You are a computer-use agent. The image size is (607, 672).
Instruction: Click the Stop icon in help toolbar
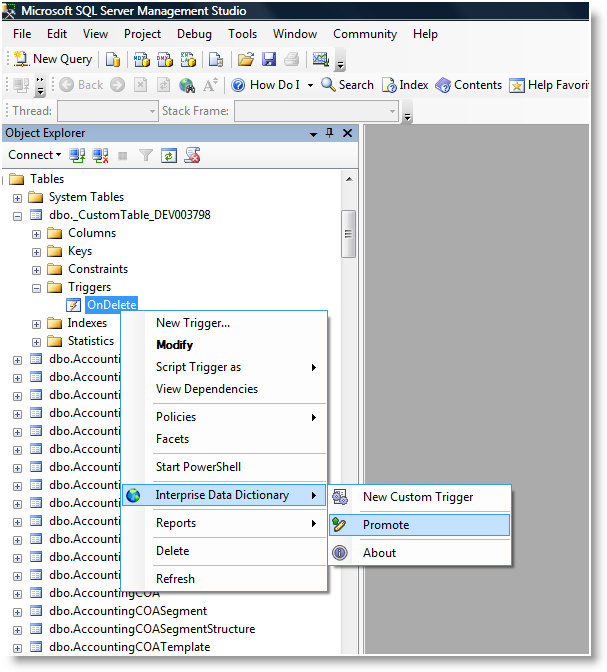141,85
